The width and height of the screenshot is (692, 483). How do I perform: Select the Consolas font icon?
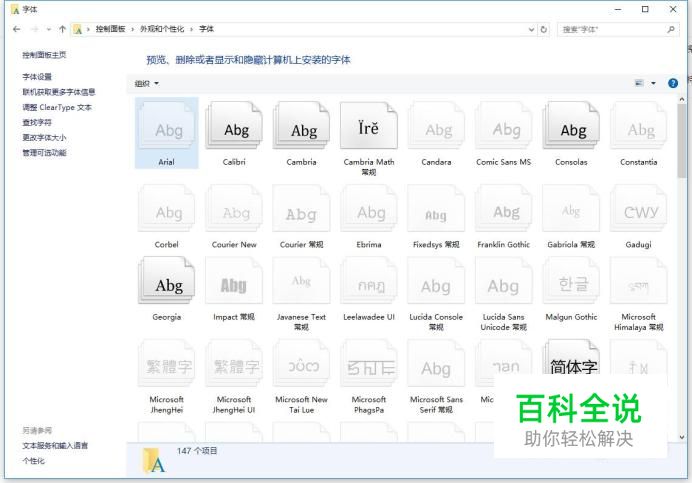pyautogui.click(x=571, y=125)
